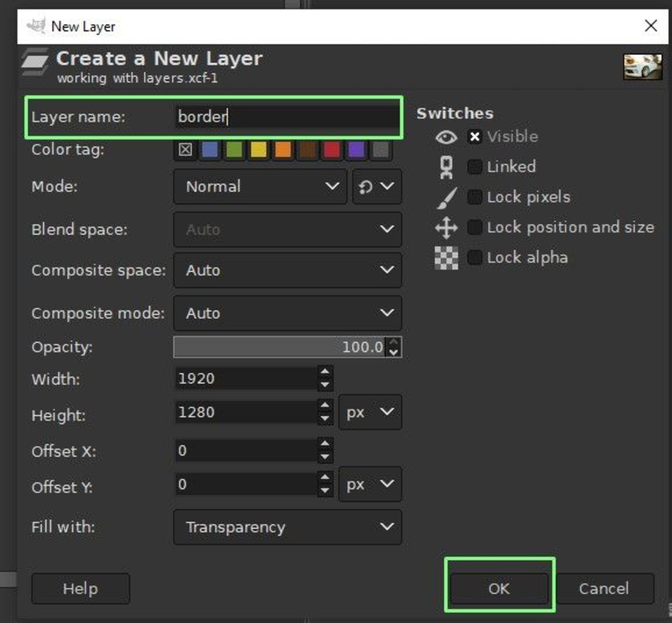Select the 'no color' tag icon
This screenshot has width=672, height=623.
point(185,150)
